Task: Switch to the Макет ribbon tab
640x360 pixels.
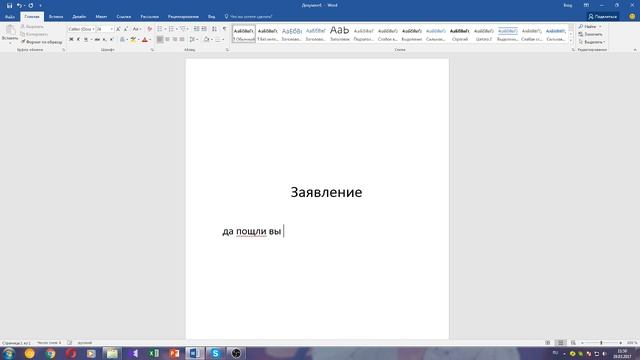Action: pos(101,17)
